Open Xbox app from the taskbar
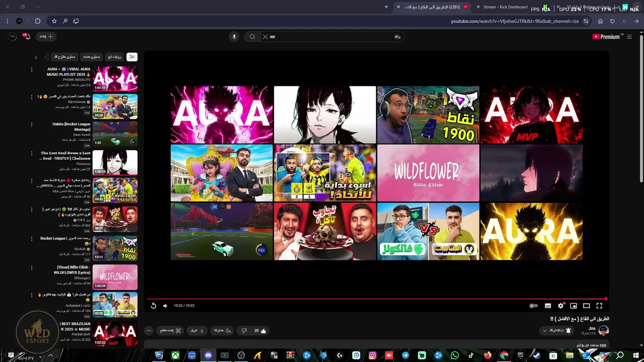The image size is (644, 362). tap(175, 355)
